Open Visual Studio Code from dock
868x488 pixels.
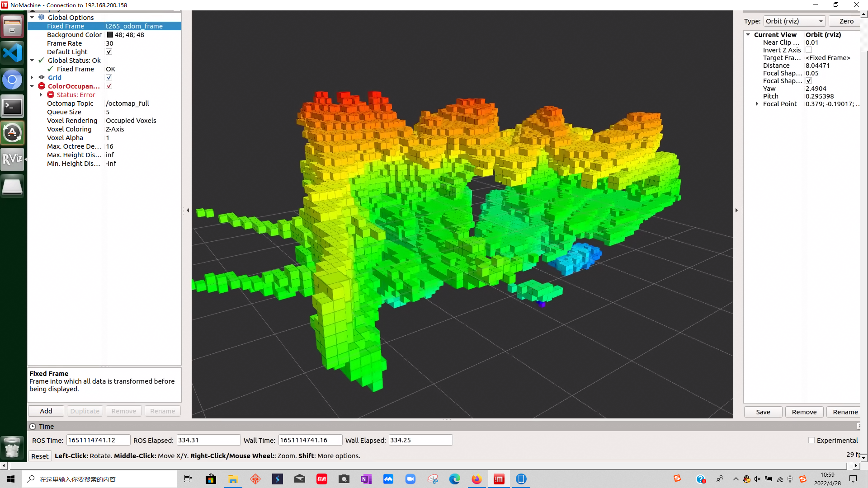(12, 53)
